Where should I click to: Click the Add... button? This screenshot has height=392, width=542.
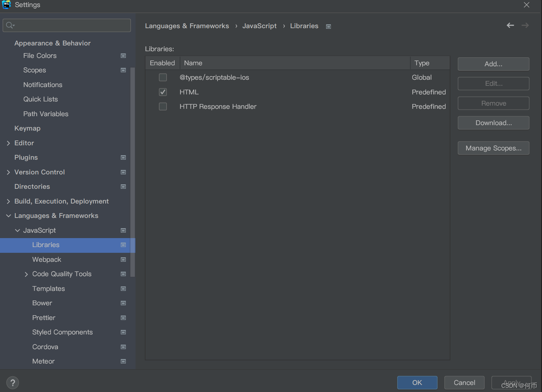[493, 64]
